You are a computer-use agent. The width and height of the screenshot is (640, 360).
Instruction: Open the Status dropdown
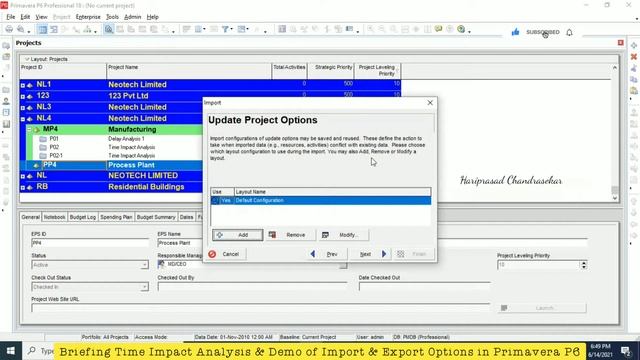(144, 265)
